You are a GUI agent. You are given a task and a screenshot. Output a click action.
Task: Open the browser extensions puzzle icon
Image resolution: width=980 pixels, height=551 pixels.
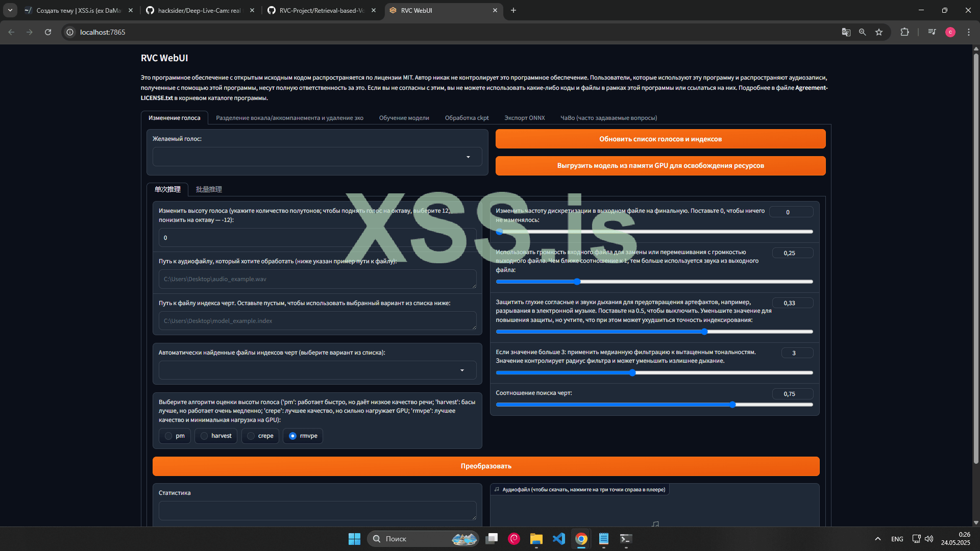pyautogui.click(x=904, y=32)
